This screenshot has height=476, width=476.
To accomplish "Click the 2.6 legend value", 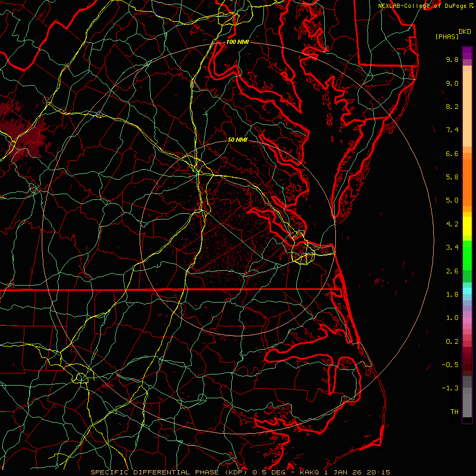I will click(x=452, y=271).
